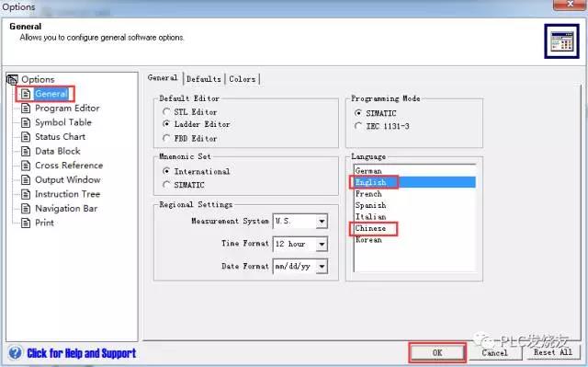Choose International mnemonic set

(166, 171)
